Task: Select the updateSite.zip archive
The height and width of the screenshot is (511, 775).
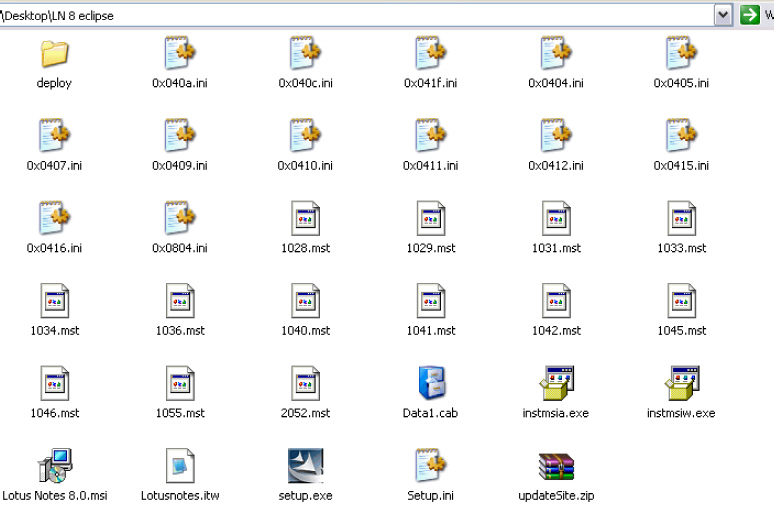Action: coord(556,465)
